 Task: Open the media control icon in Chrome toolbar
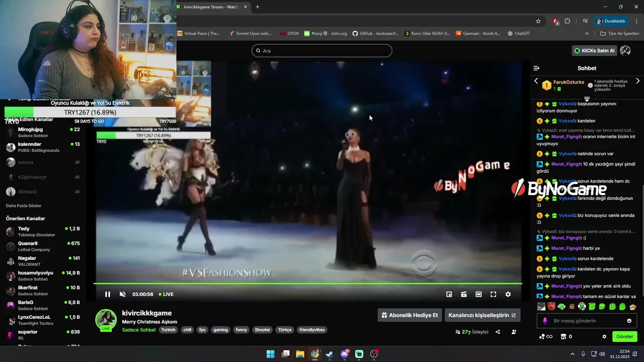585,21
